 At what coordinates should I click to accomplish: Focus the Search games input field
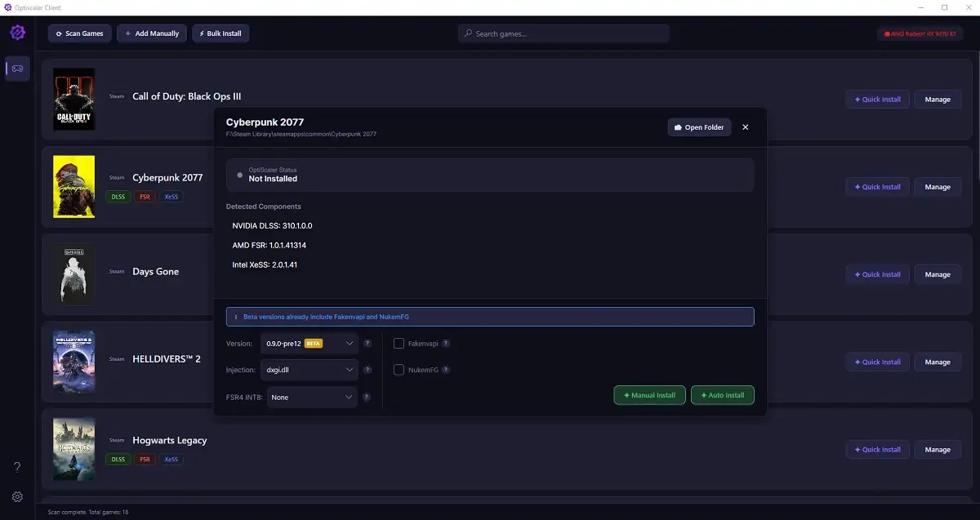click(563, 33)
